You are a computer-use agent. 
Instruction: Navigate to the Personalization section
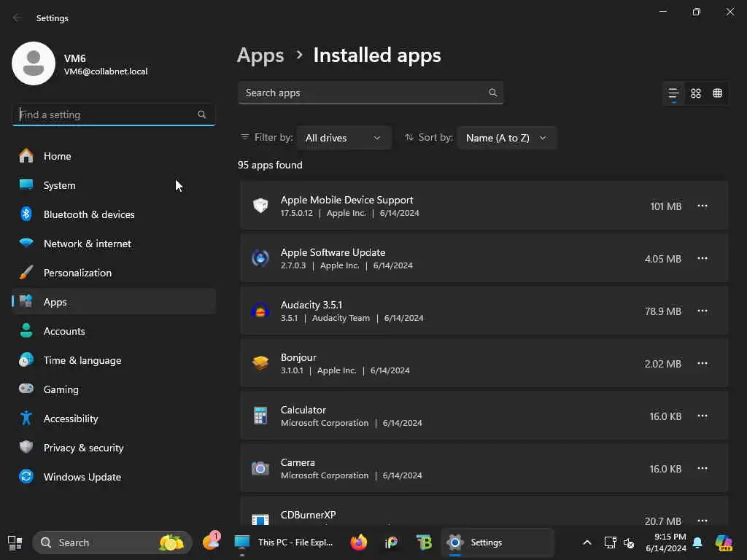pos(77,273)
